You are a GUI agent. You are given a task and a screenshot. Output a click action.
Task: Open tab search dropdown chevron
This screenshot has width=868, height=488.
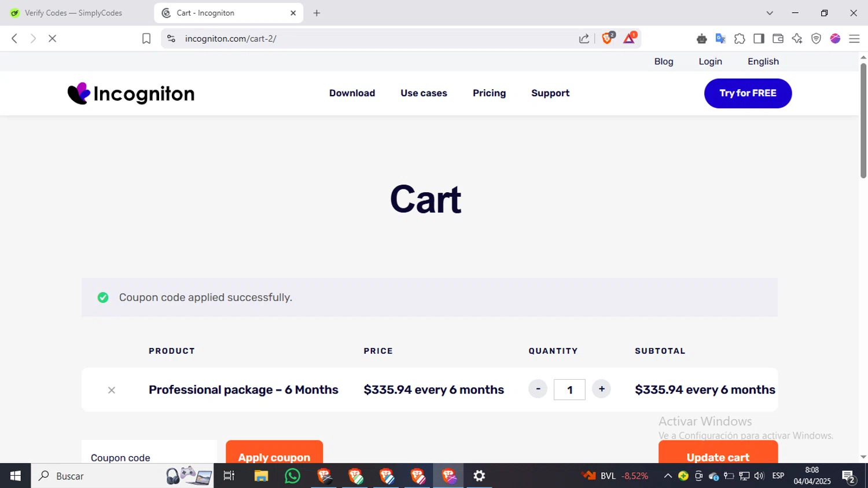click(x=770, y=13)
